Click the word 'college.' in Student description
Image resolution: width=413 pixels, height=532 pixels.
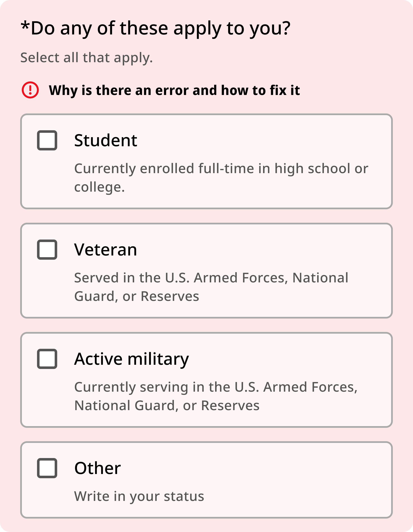tap(99, 187)
